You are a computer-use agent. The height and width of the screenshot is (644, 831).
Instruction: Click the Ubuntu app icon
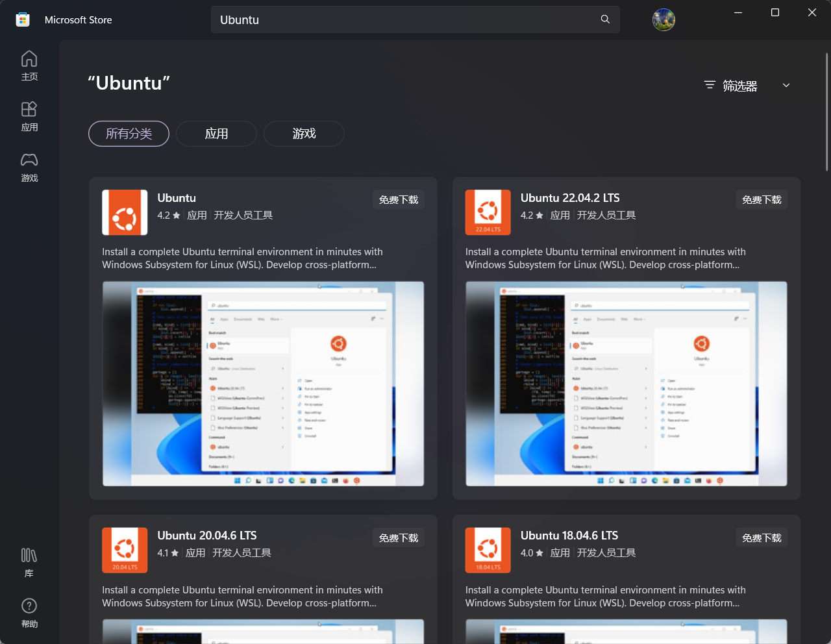tap(125, 212)
